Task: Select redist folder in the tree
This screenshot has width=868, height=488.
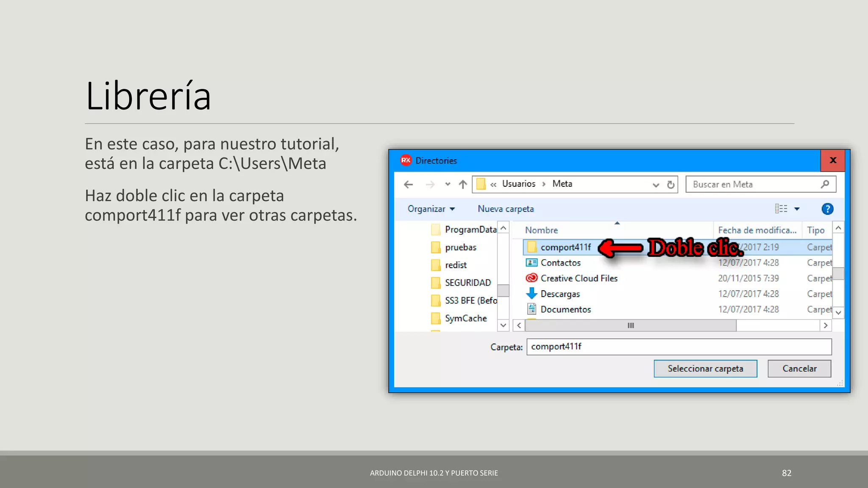Action: click(448, 265)
